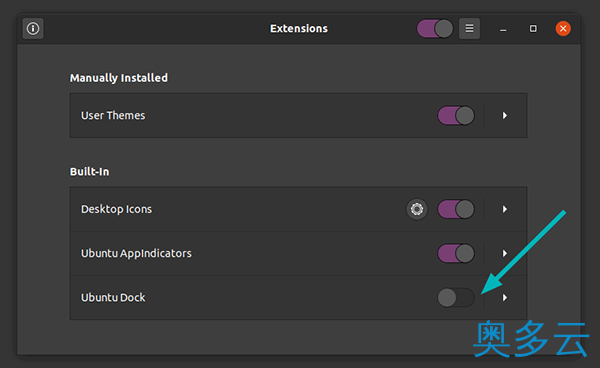
Task: Close the Extensions window
Action: coord(563,29)
